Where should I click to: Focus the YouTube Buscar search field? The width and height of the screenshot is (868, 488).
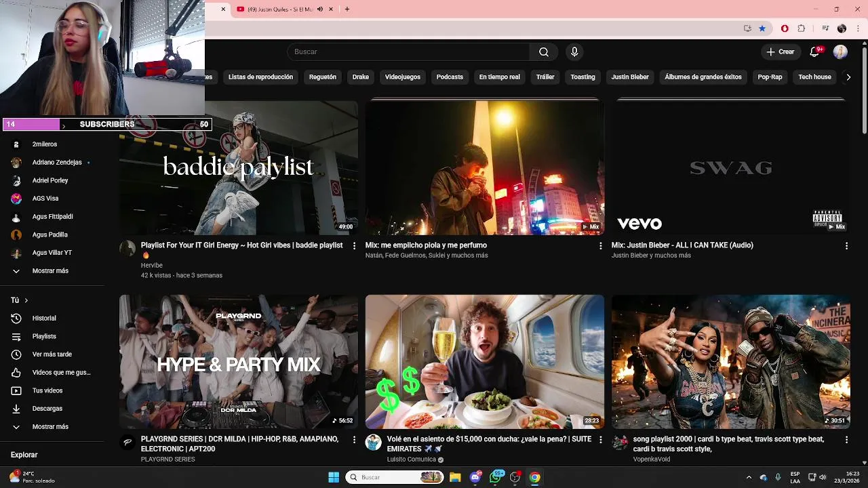(x=408, y=52)
